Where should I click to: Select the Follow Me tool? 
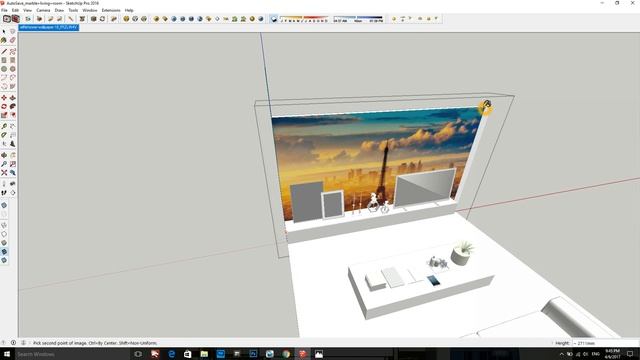pyautogui.click(x=13, y=106)
